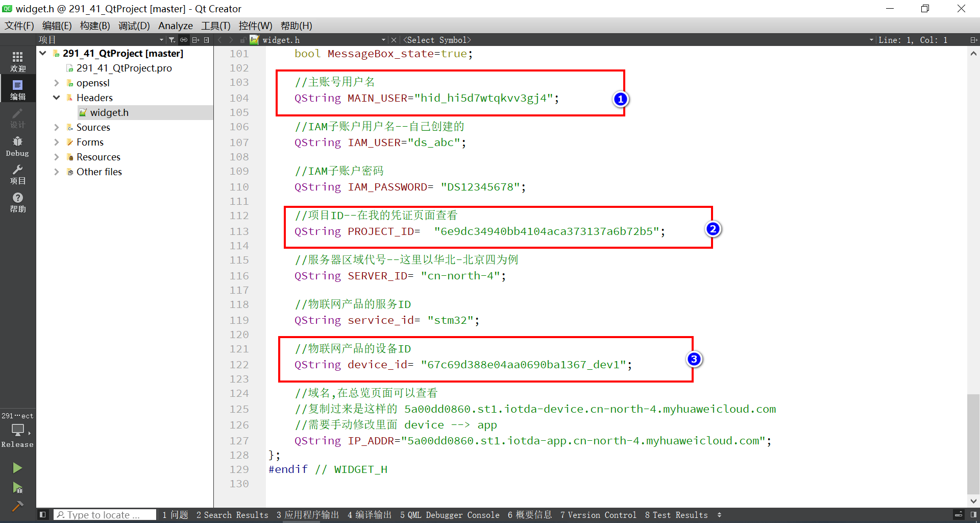Expand the openssl folder
The image size is (980, 523).
57,83
